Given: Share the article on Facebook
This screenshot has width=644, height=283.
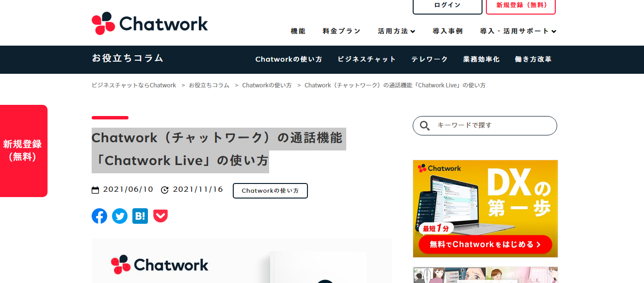Looking at the screenshot, I should pyautogui.click(x=99, y=216).
